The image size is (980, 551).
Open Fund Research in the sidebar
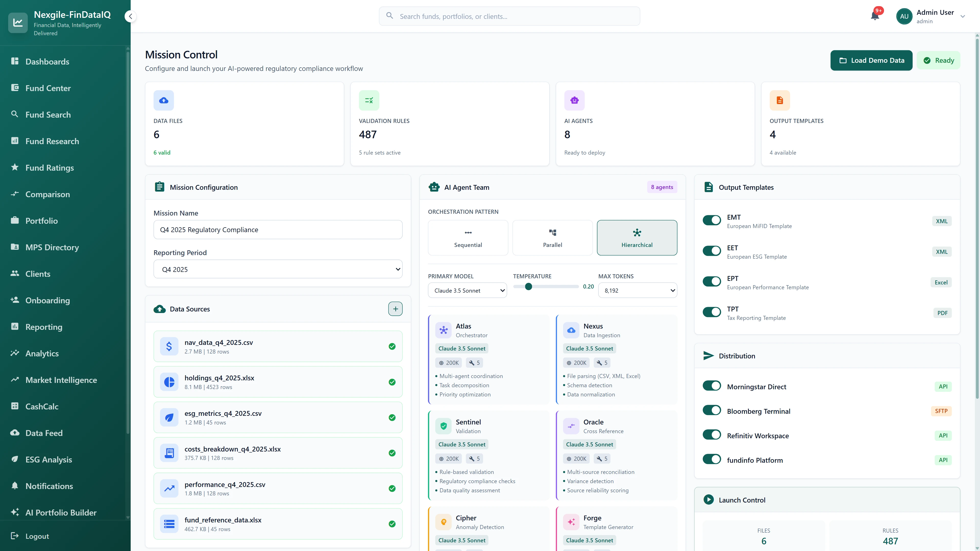[x=52, y=141]
